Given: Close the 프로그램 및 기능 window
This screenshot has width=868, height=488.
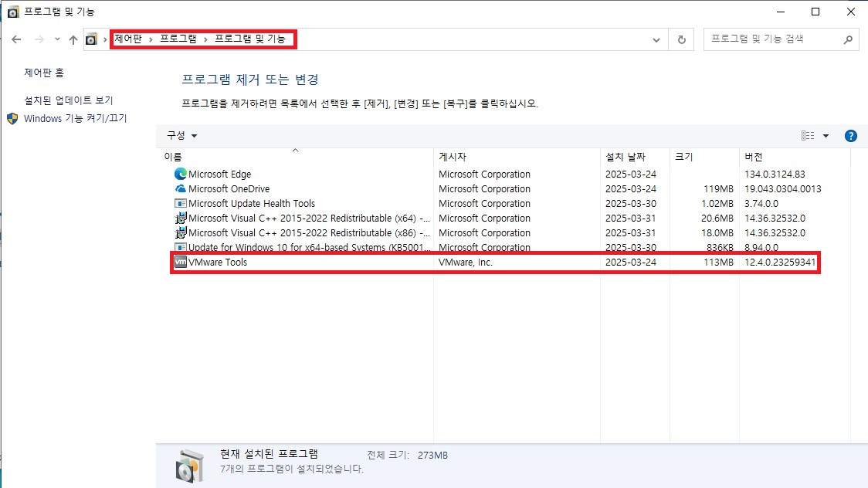Looking at the screenshot, I should click(851, 12).
